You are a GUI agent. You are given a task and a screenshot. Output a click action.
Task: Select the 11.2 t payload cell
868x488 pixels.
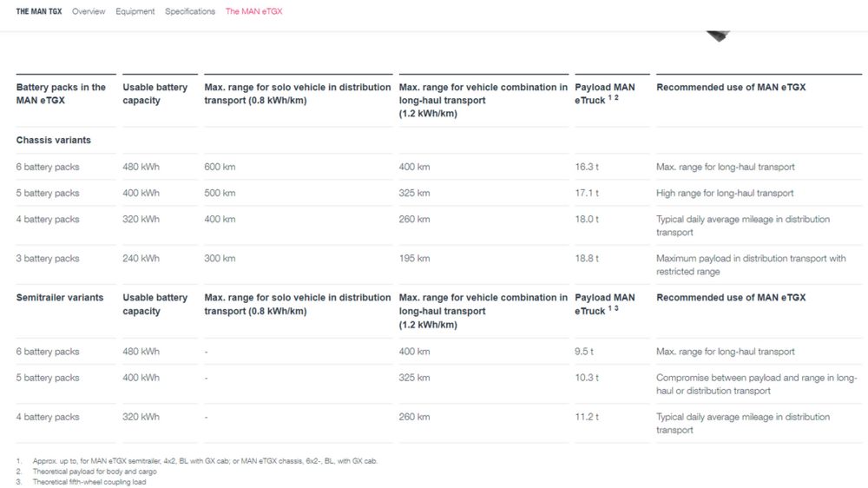(x=587, y=417)
